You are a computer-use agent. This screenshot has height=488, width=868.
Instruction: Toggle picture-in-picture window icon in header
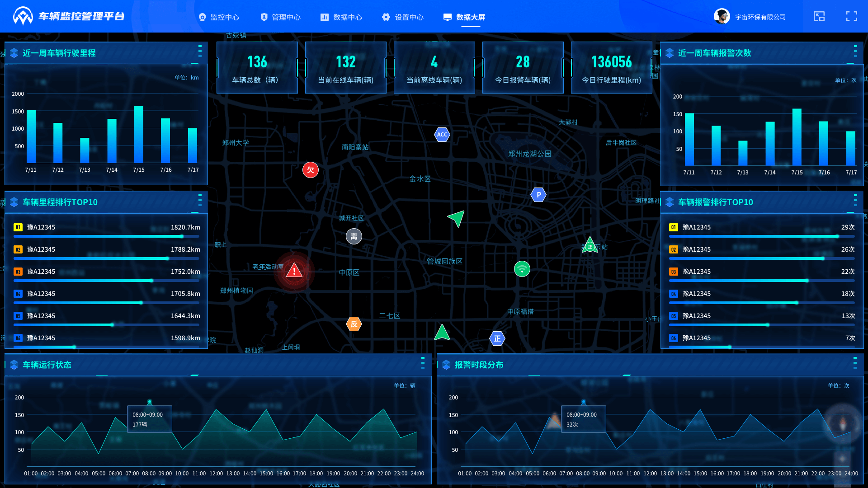coord(819,17)
